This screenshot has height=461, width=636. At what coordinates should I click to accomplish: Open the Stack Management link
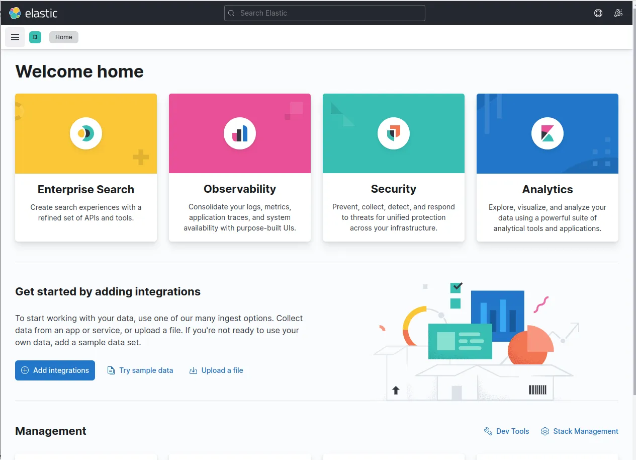[580, 431]
